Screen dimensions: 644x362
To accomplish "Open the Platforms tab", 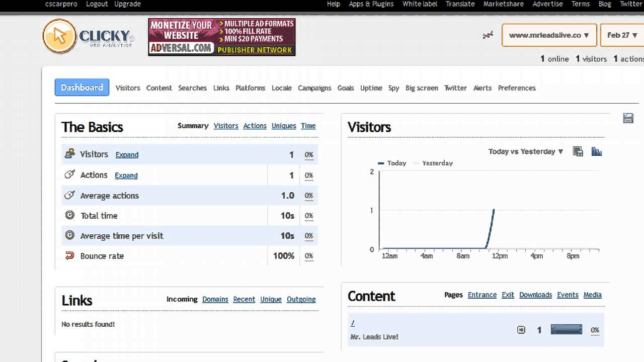I will pyautogui.click(x=250, y=88).
